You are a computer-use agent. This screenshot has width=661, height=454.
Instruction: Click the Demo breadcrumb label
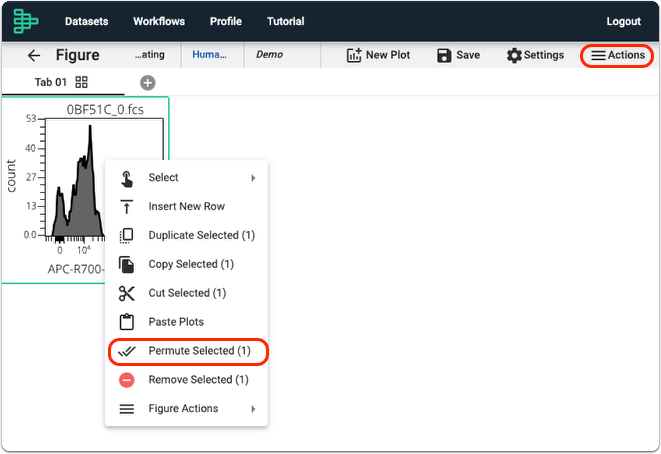[269, 54]
